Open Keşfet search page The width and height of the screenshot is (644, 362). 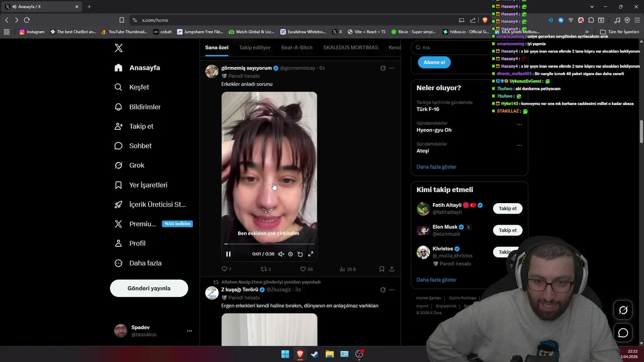click(x=132, y=87)
